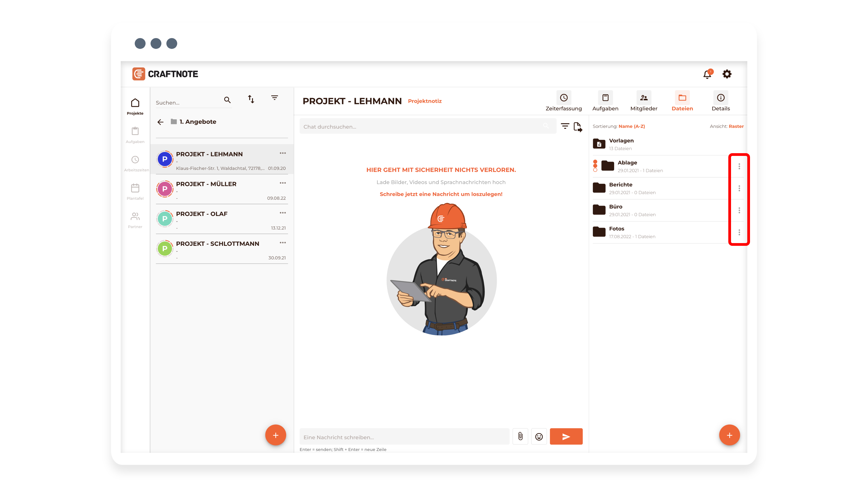Screen dimensions: 868x488
Task: Open the project list filter icon
Action: click(275, 98)
